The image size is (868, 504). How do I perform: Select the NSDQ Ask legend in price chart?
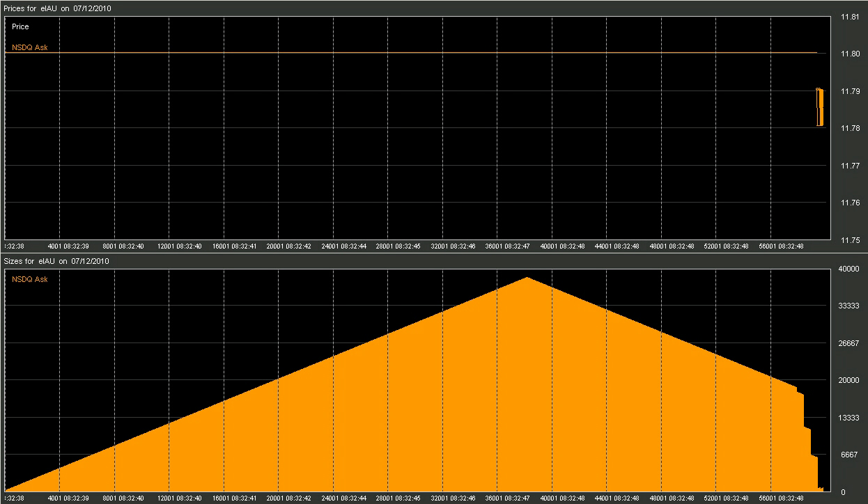point(30,47)
